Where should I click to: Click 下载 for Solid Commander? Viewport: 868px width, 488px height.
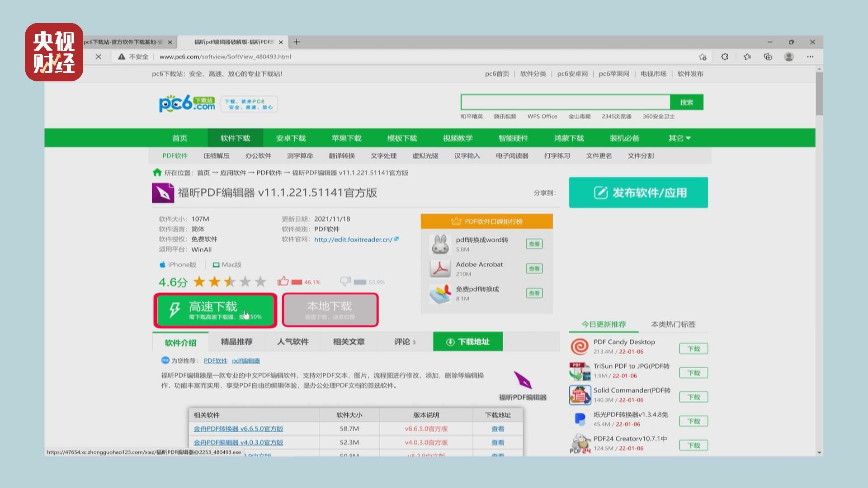pyautogui.click(x=693, y=397)
